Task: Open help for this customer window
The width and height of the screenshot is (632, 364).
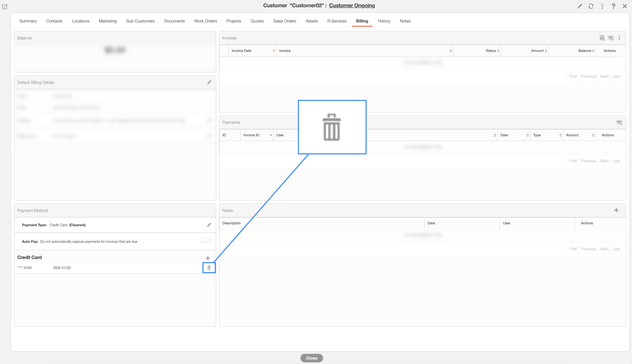Action: coord(613,6)
